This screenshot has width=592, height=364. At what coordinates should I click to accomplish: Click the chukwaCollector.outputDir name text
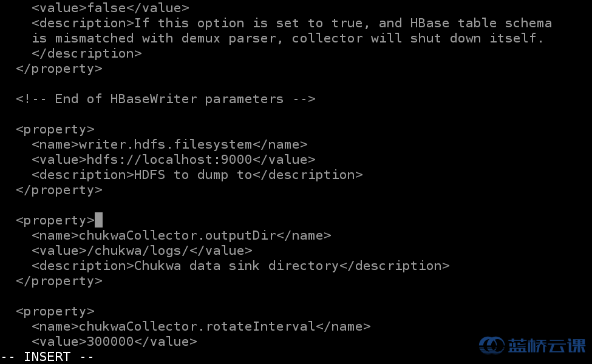tap(181, 235)
